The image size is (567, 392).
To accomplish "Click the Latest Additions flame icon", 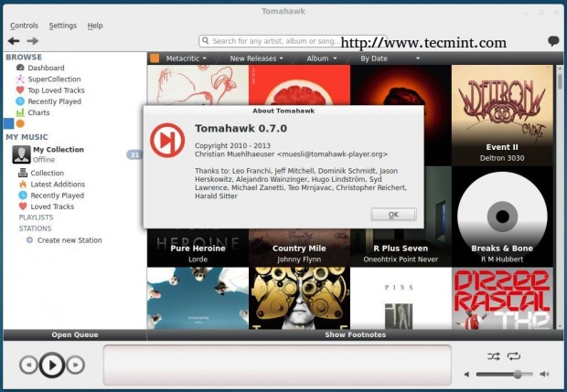I will 23,184.
